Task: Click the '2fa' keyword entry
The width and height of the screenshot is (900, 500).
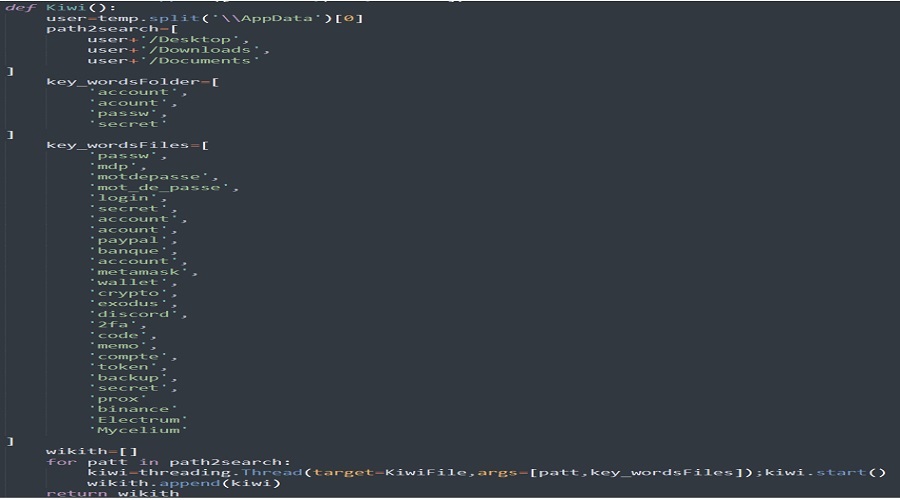Action: (x=112, y=325)
